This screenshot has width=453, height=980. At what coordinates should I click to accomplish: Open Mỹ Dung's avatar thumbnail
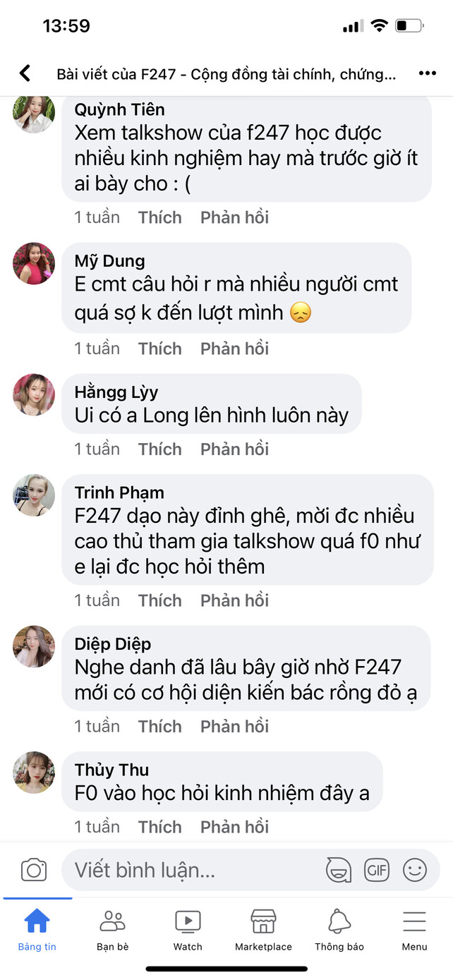coord(34,264)
